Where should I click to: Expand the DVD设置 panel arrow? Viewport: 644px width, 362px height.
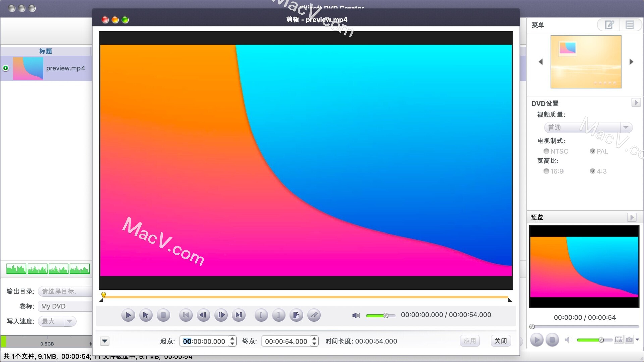(x=636, y=103)
